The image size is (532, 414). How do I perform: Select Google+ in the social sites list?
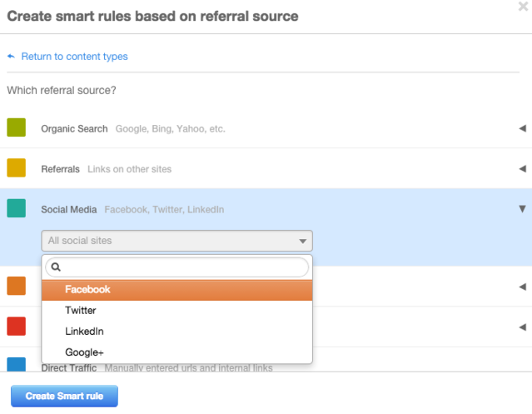[x=84, y=352]
